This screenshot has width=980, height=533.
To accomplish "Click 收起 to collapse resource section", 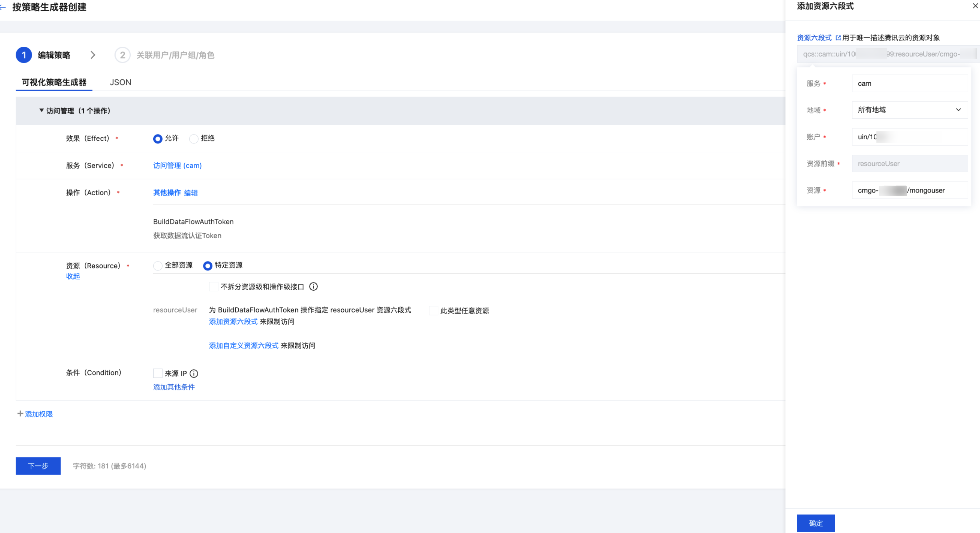I will (x=73, y=276).
